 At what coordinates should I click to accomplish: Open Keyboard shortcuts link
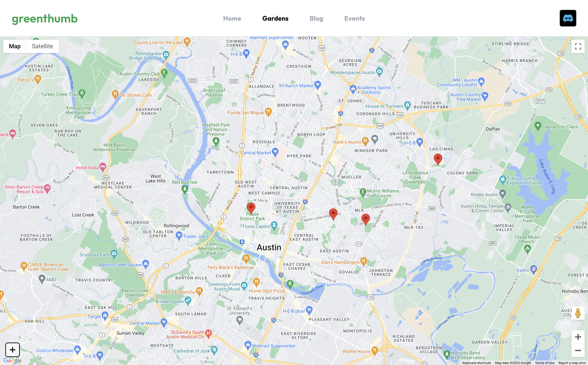[477, 363]
